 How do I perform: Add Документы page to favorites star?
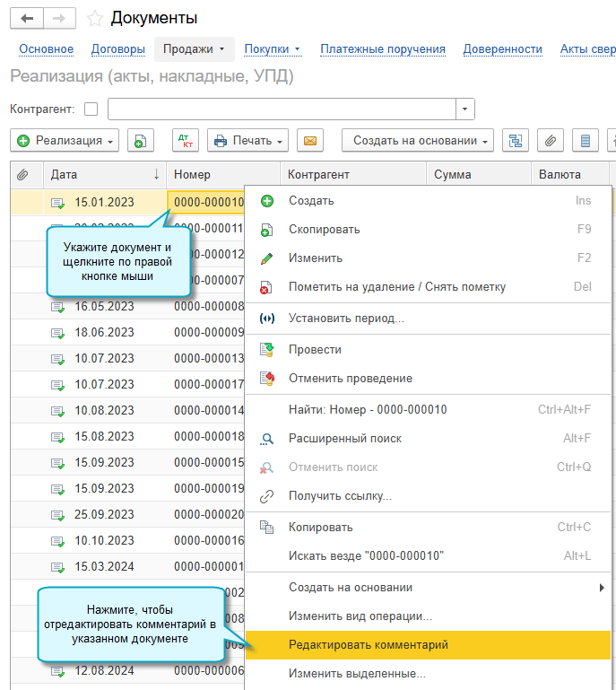pos(95,19)
